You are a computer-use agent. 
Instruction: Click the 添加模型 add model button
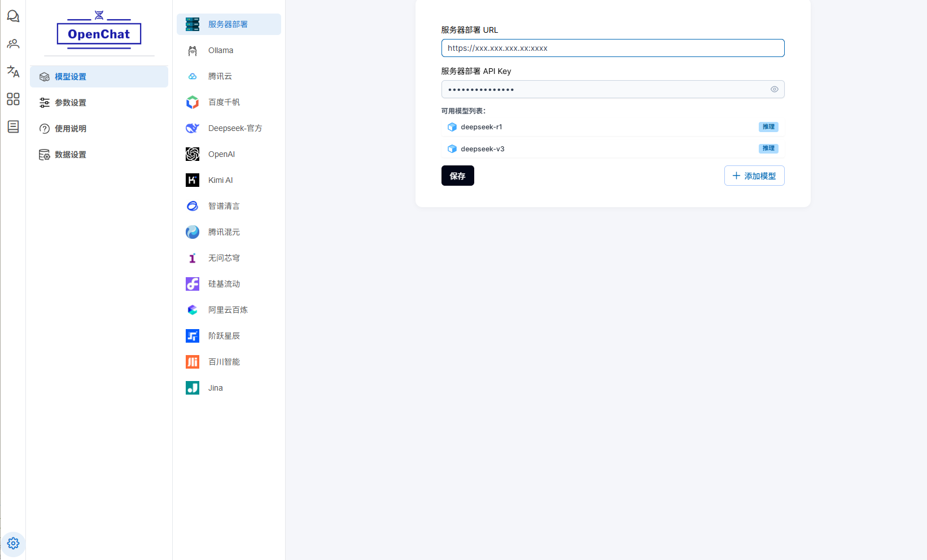754,176
